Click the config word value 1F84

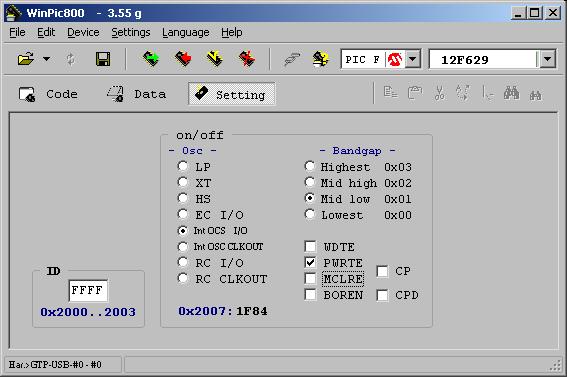coord(252,311)
